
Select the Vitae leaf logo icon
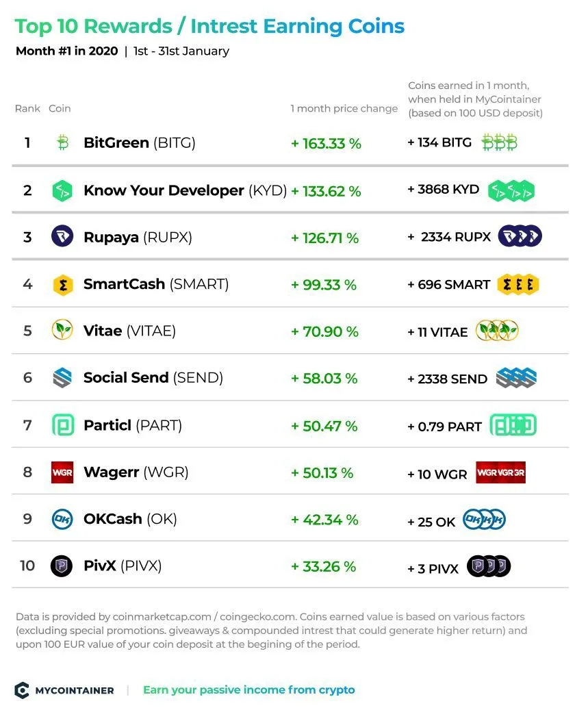click(x=62, y=330)
